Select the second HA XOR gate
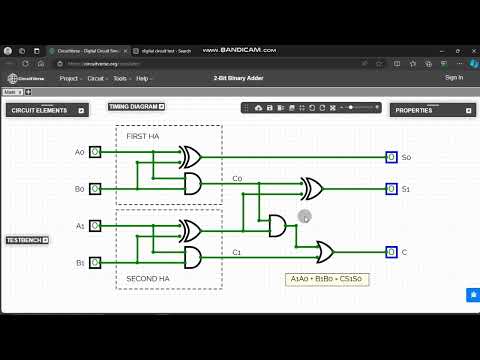 190,231
